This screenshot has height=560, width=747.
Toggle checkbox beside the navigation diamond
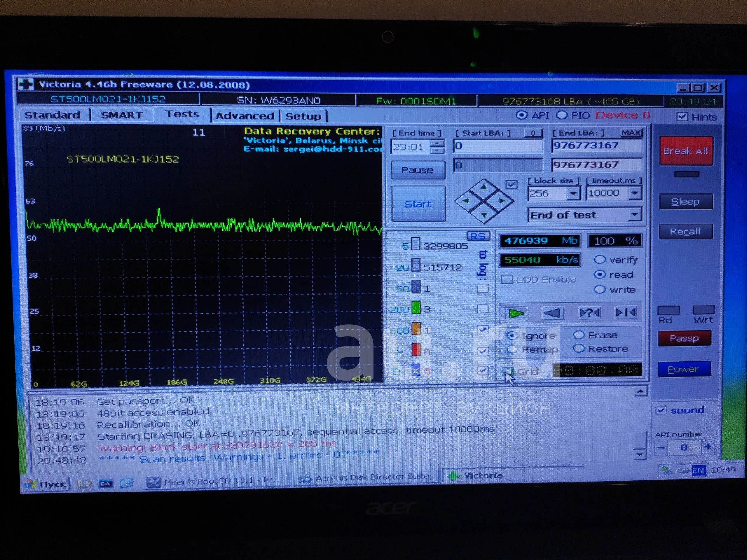coord(511,184)
